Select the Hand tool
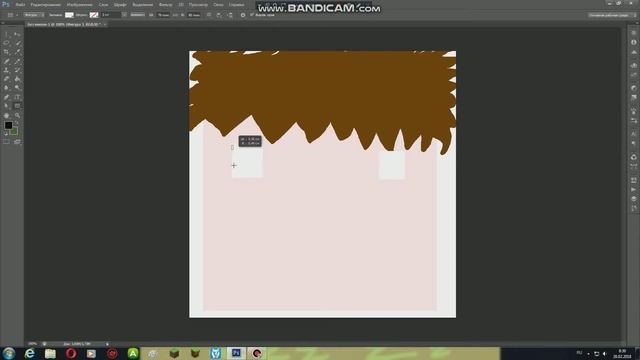Viewport: 640px width, 360px height. pyautogui.click(x=7, y=116)
